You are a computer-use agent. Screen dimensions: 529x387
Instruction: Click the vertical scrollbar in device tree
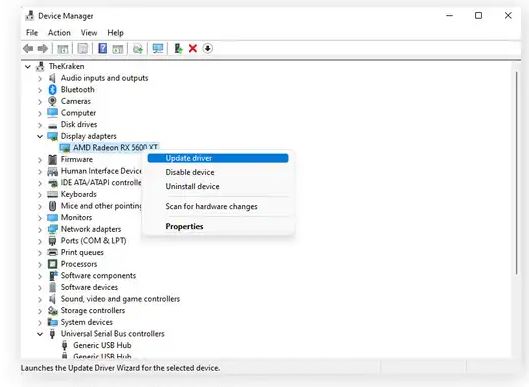[x=516, y=173]
